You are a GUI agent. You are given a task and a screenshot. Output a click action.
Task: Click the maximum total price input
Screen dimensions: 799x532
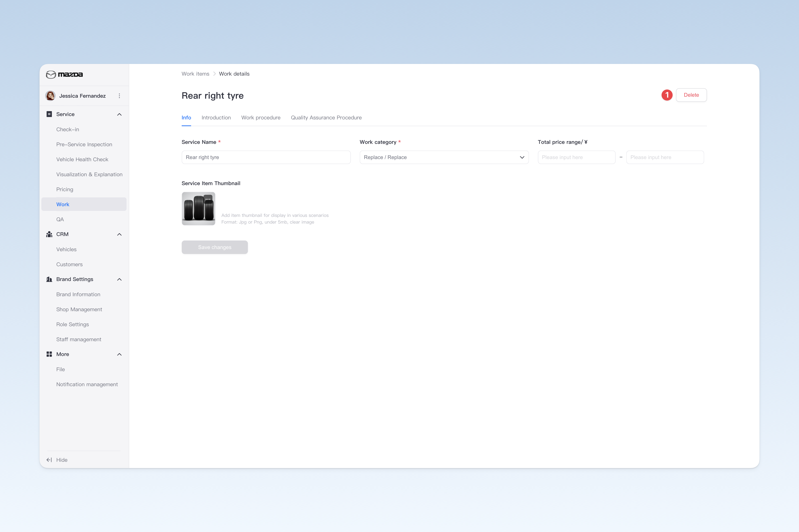pyautogui.click(x=665, y=157)
